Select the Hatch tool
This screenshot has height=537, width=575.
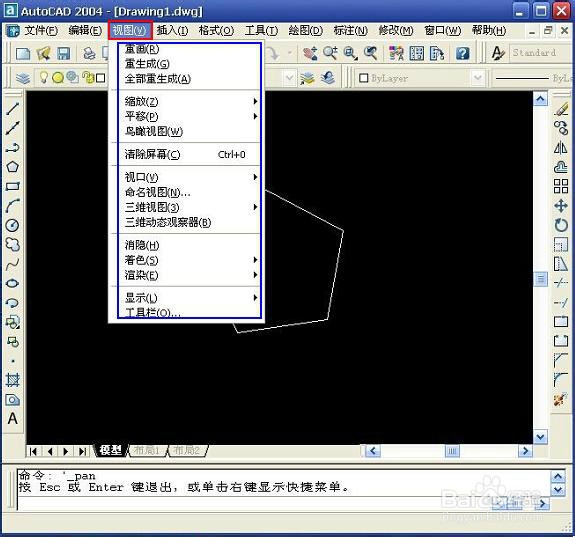[x=12, y=380]
